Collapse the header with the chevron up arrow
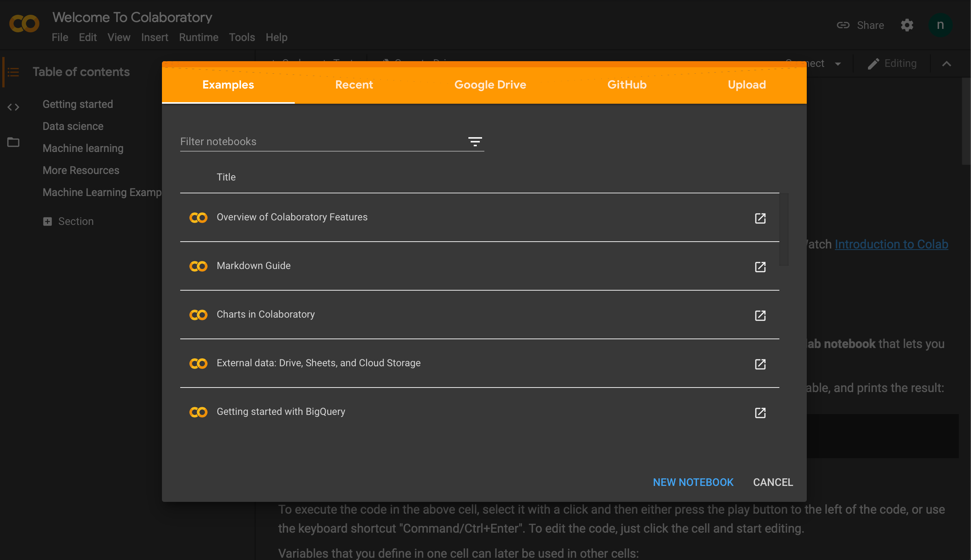This screenshot has width=971, height=560. coord(946,64)
